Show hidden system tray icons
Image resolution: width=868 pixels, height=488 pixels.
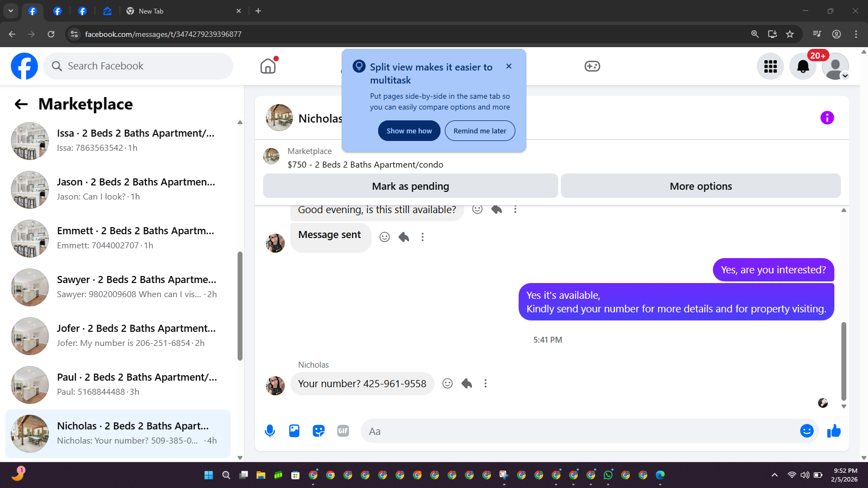(775, 475)
